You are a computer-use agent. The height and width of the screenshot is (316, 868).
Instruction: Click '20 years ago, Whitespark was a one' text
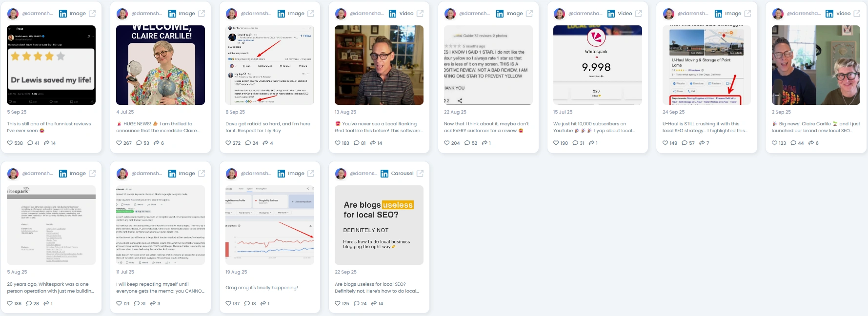click(x=48, y=284)
